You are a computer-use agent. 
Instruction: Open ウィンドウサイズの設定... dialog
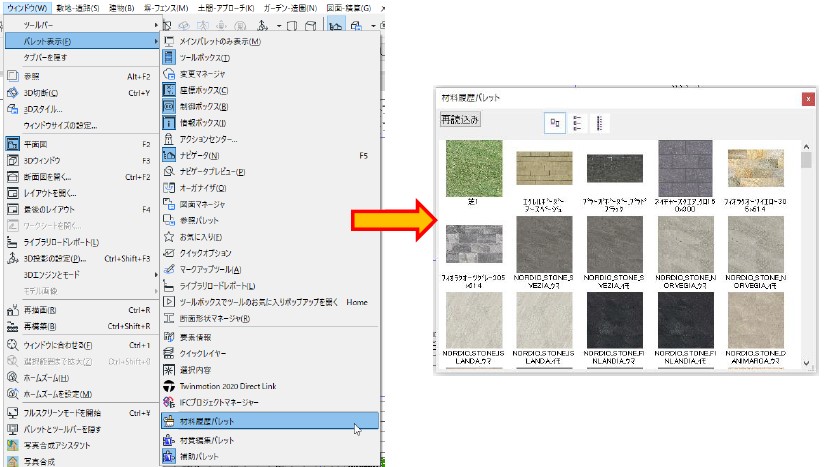point(82,126)
